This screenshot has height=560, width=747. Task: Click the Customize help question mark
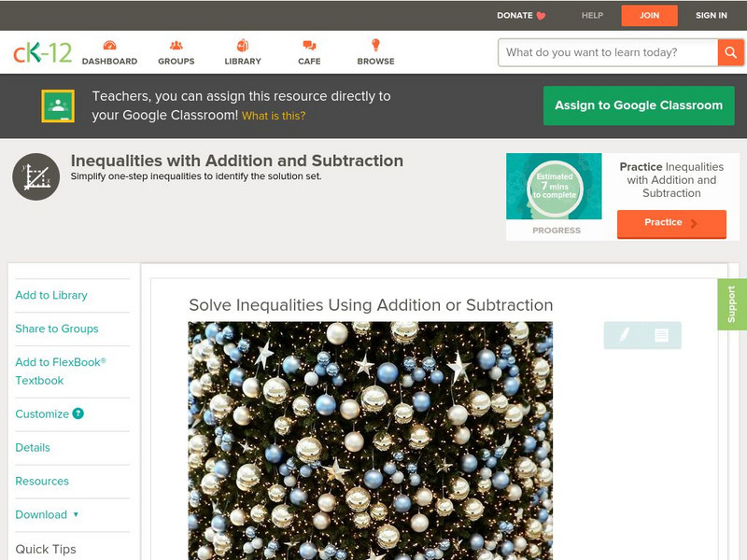tap(78, 413)
